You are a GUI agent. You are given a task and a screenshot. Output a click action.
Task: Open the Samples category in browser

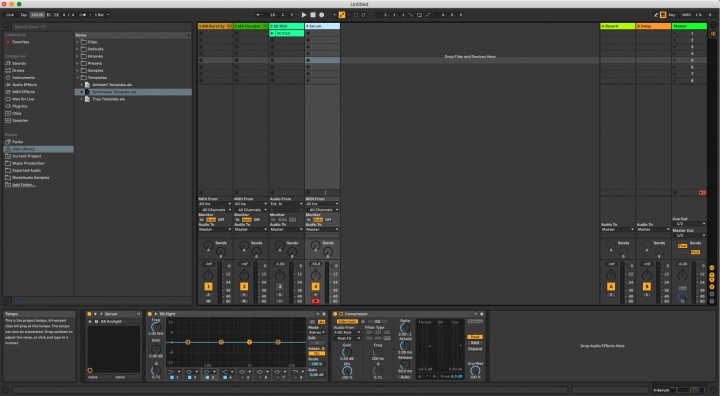tap(20, 120)
